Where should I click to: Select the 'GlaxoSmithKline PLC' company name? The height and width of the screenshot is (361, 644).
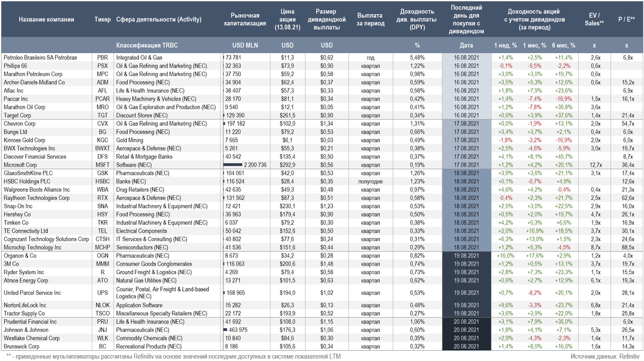(29, 173)
